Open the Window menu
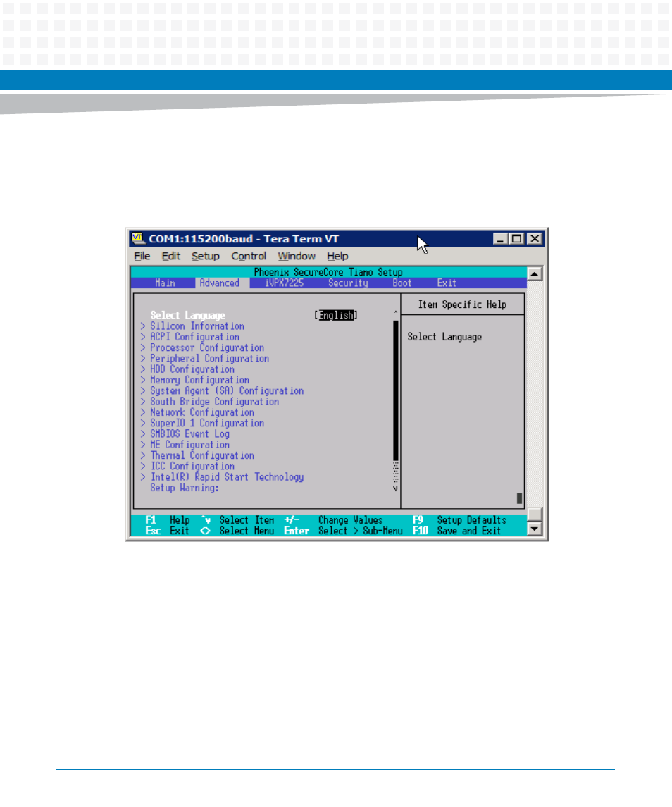 pyautogui.click(x=297, y=256)
